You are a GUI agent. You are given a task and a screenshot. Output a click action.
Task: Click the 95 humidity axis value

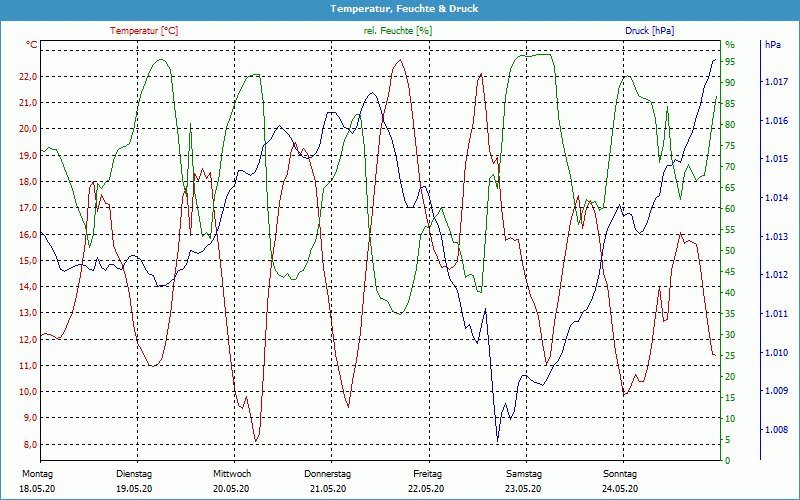730,62
